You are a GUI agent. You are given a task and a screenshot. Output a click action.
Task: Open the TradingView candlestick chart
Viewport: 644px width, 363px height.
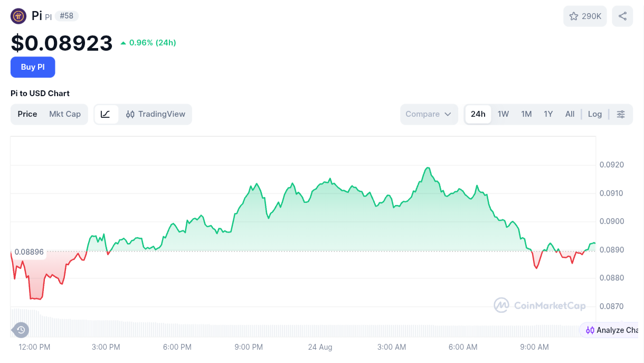156,114
